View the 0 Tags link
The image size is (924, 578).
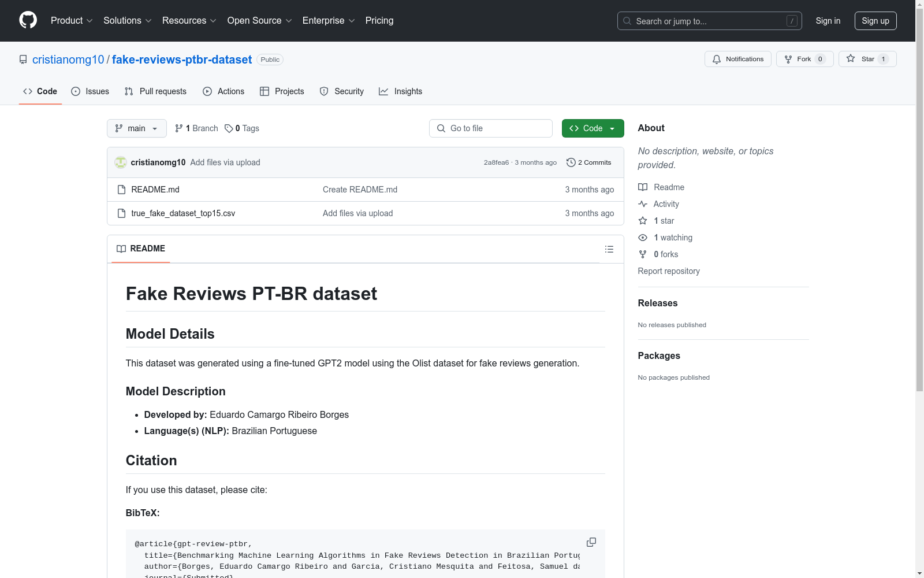tap(242, 128)
